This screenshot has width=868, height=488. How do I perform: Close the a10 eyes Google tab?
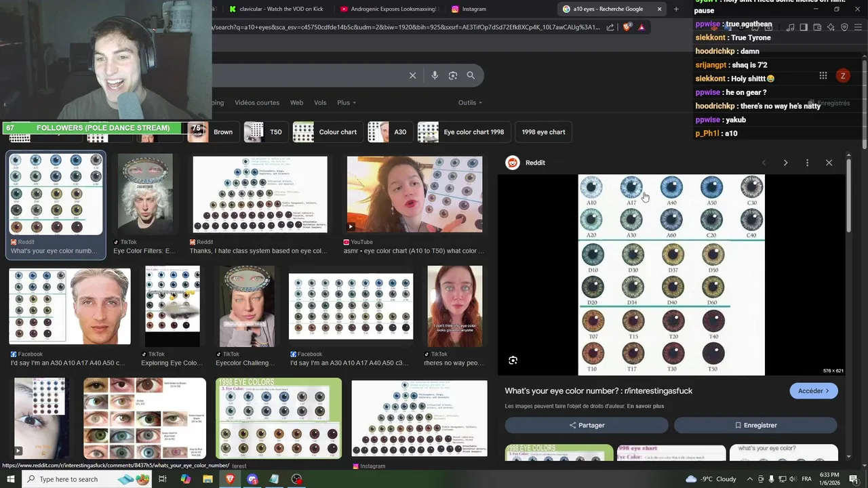[659, 9]
